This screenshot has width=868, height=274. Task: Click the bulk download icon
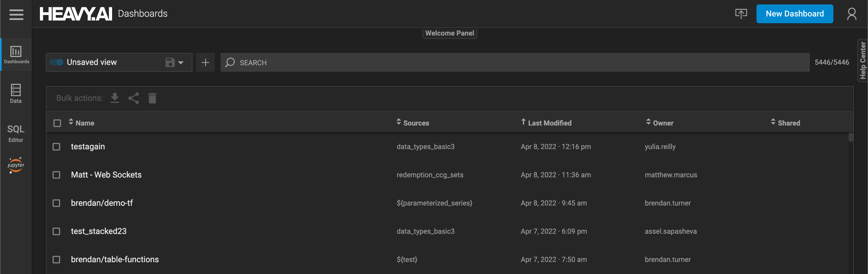tap(115, 98)
